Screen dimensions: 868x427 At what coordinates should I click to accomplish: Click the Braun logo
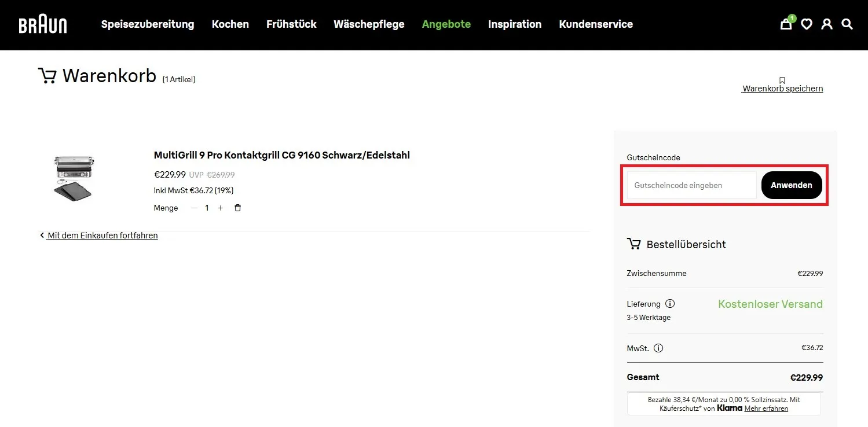[x=42, y=24]
